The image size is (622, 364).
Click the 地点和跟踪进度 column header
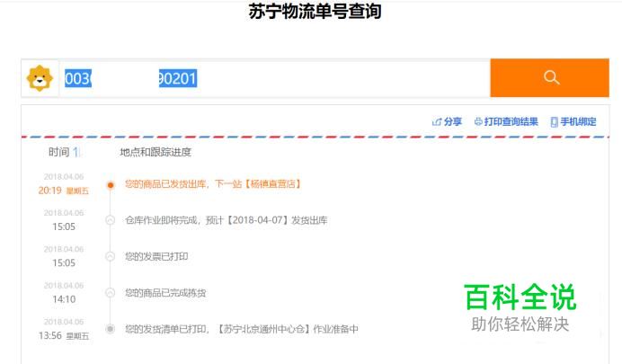[x=155, y=152]
